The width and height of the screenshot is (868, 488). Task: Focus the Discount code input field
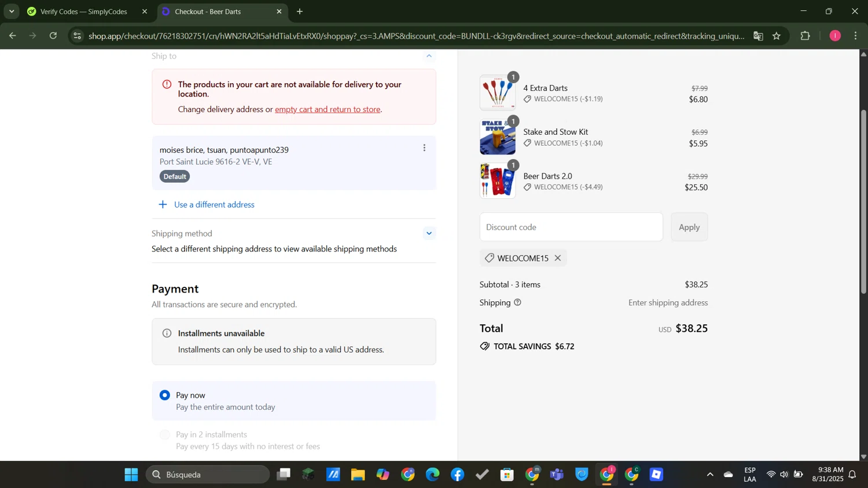tap(571, 227)
